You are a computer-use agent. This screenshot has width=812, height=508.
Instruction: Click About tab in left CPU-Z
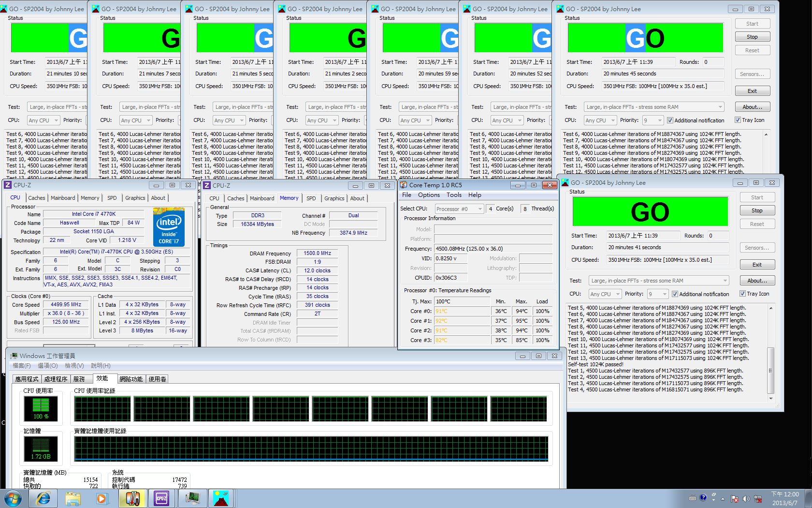point(158,198)
